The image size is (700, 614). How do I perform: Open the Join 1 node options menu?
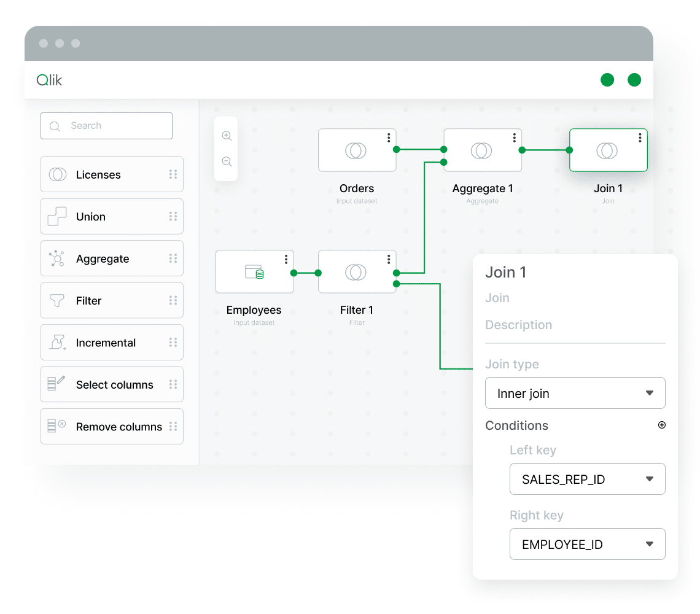(640, 138)
